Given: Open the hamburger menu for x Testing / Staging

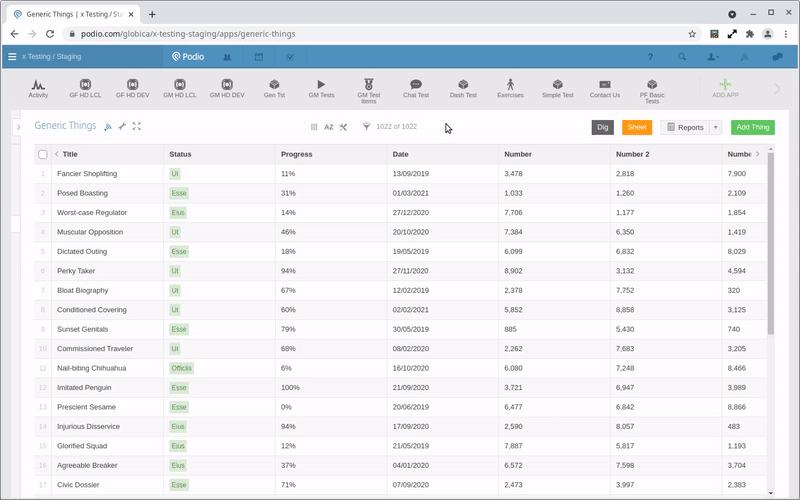Looking at the screenshot, I should pyautogui.click(x=12, y=57).
